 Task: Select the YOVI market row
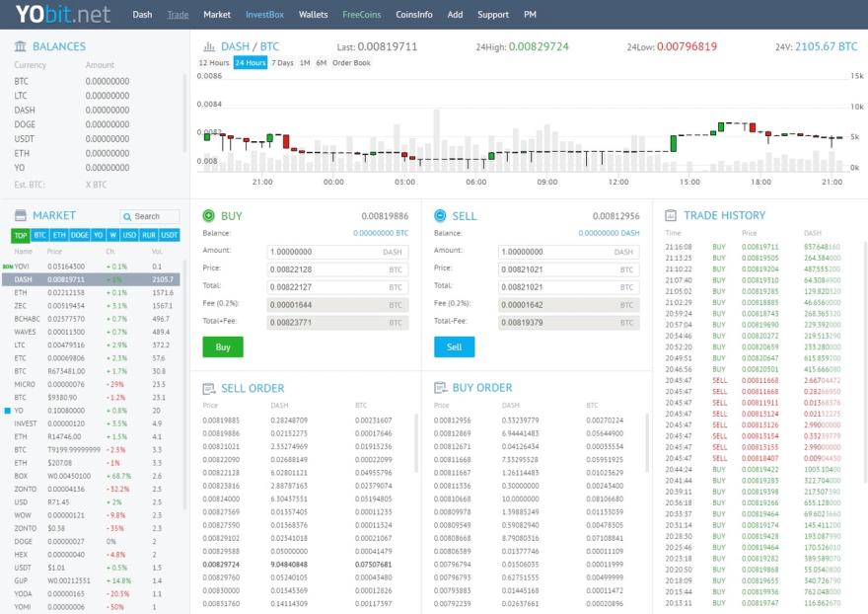point(92,267)
